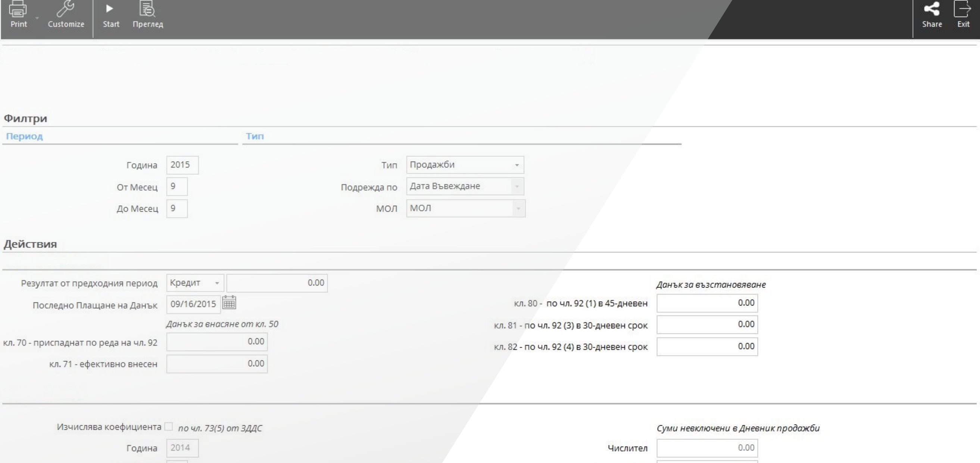The width and height of the screenshot is (980, 463).
Task: Select the Тип tab header
Action: pos(255,136)
